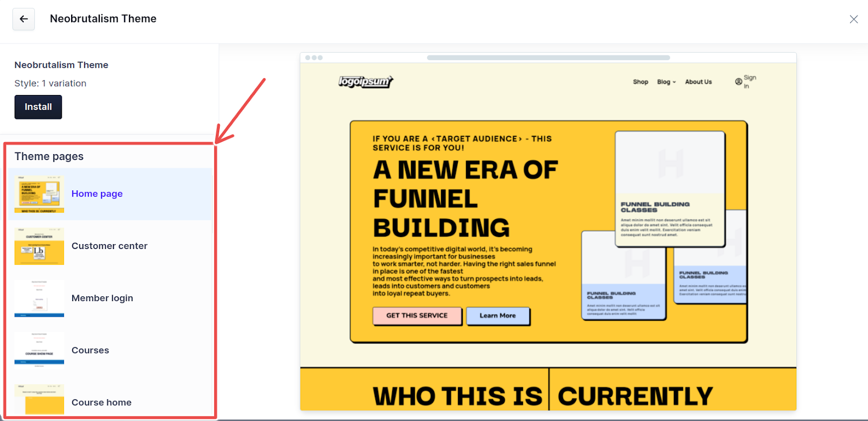Open the Home page thumbnail
868x421 pixels.
click(x=39, y=194)
